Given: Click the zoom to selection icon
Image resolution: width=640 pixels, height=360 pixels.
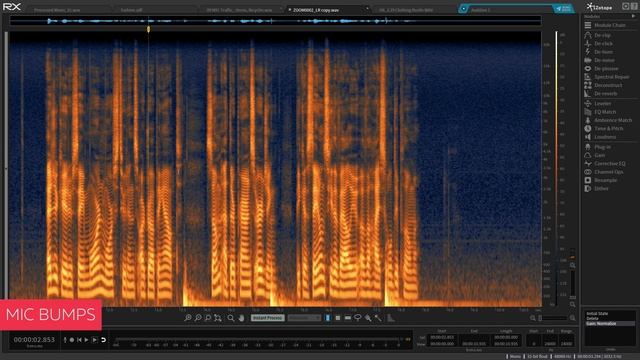Looking at the screenshot, I should click(208, 318).
